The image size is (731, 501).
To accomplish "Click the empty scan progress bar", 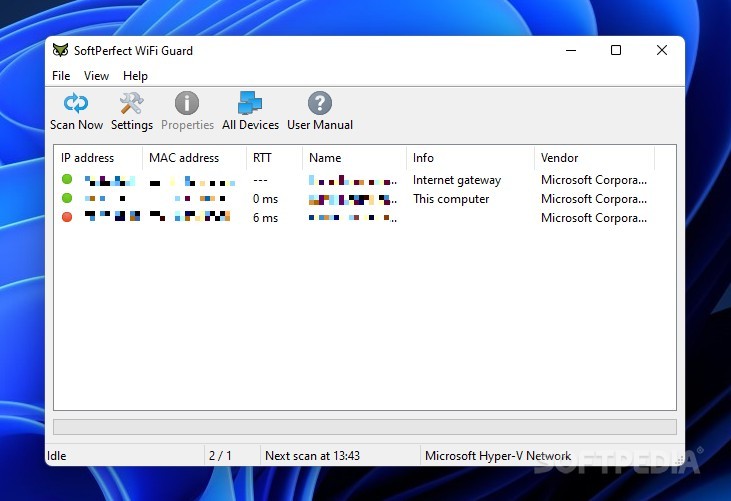I will [365, 427].
